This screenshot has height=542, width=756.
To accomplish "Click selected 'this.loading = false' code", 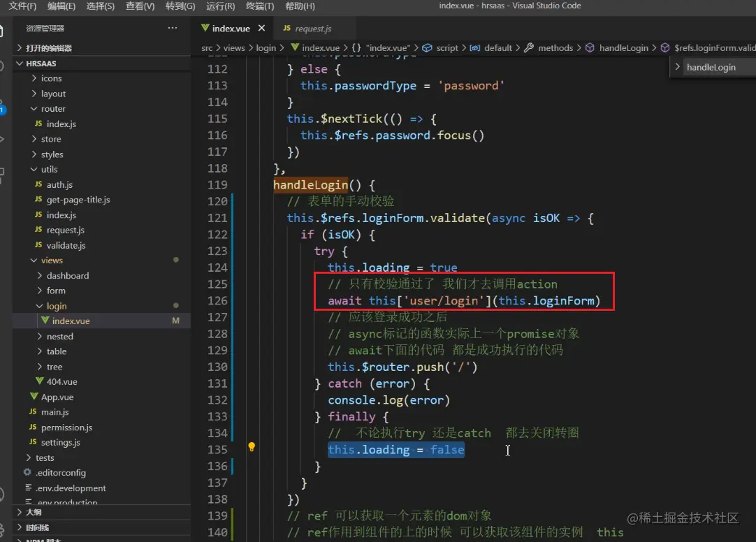I will pos(396,450).
